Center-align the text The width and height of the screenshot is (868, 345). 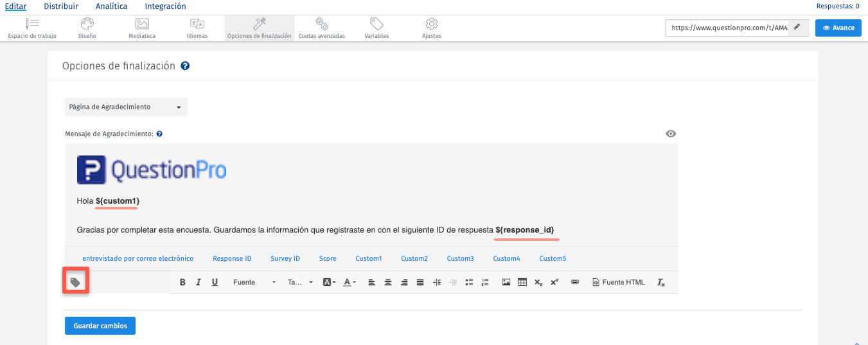(x=388, y=282)
